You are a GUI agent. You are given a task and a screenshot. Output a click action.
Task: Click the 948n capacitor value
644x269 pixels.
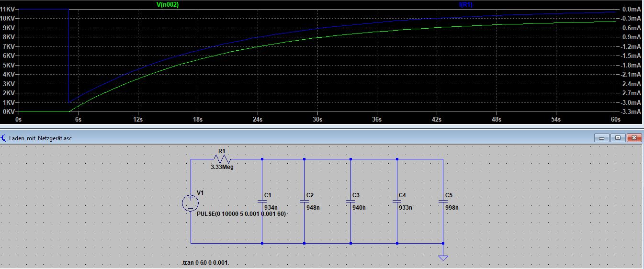point(312,208)
